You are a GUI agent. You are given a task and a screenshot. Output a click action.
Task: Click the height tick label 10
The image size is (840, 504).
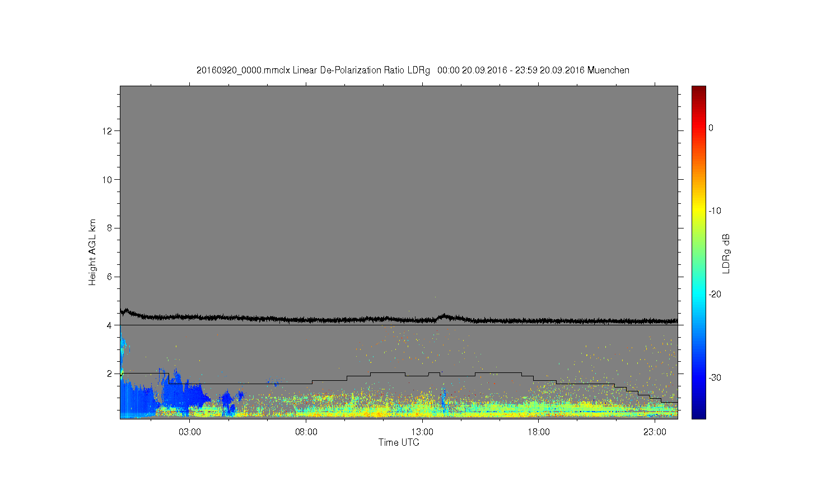106,179
